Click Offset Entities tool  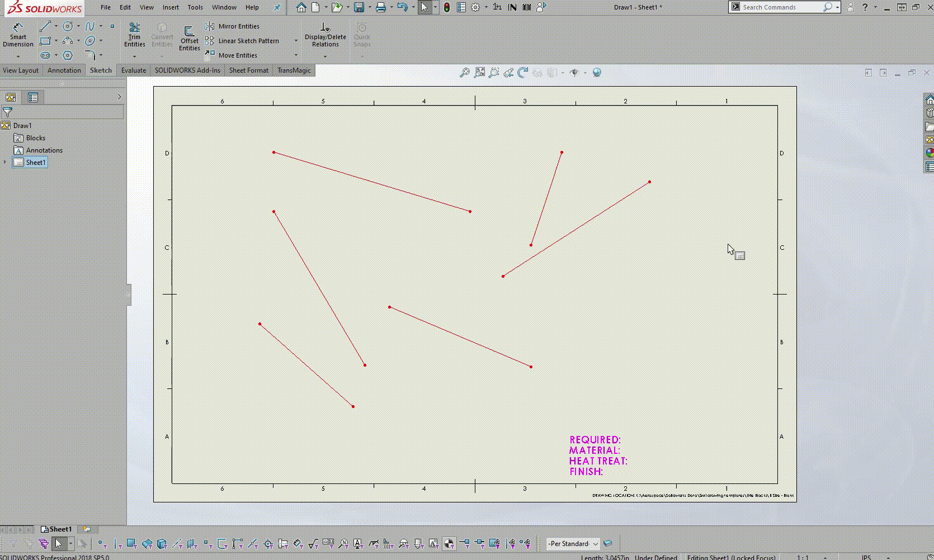pyautogui.click(x=189, y=39)
